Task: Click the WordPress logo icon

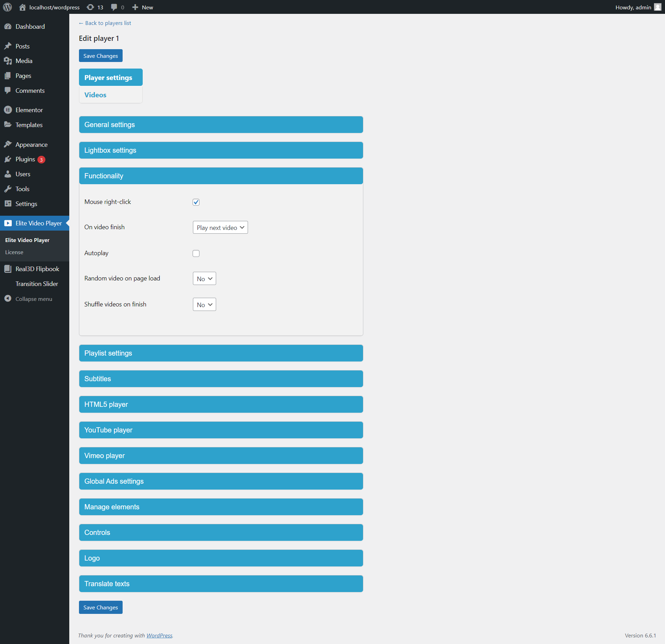Action: pyautogui.click(x=8, y=7)
